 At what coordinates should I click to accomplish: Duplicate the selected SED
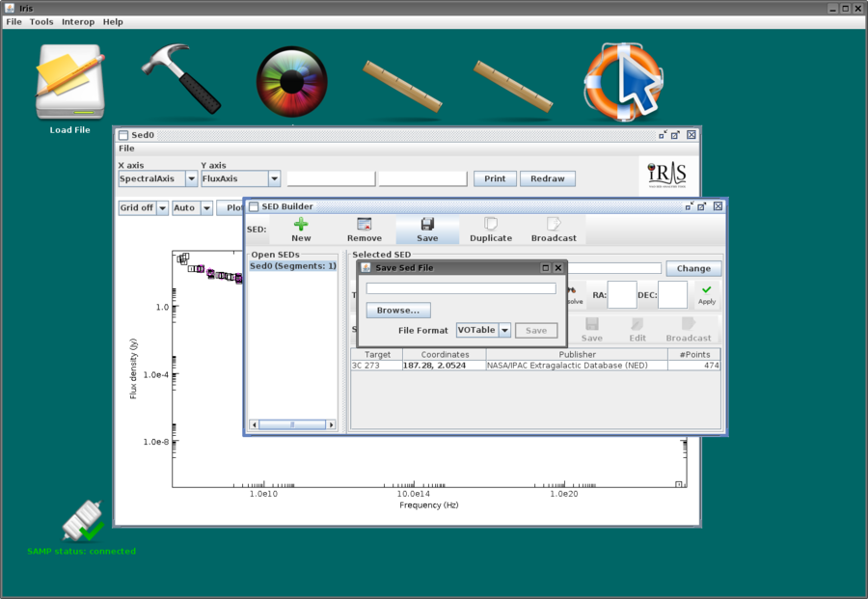pos(491,230)
